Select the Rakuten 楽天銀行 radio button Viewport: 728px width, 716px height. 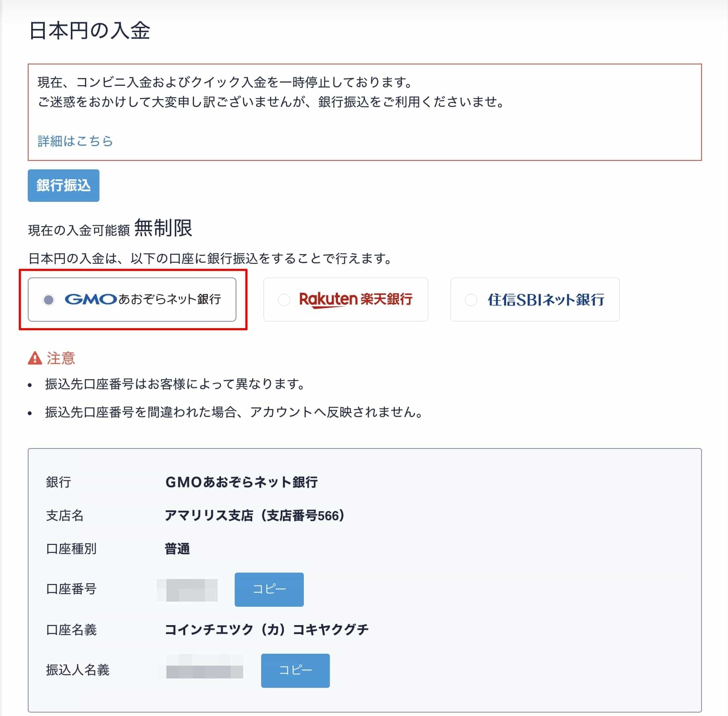[283, 299]
